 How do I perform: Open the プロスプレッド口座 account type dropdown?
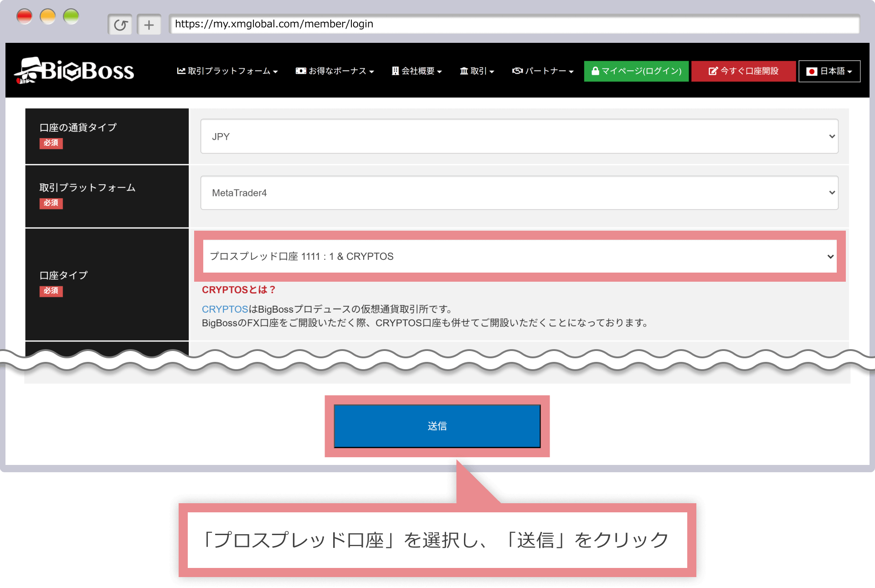pos(519,256)
